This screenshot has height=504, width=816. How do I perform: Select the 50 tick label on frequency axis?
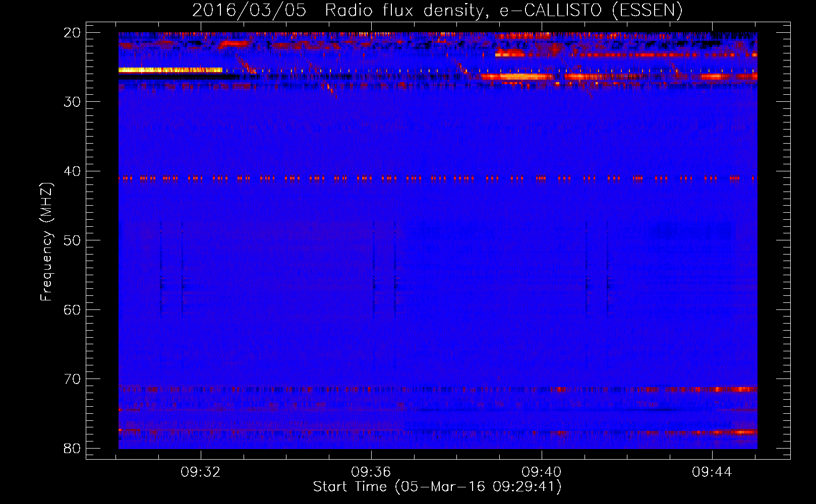[73, 240]
